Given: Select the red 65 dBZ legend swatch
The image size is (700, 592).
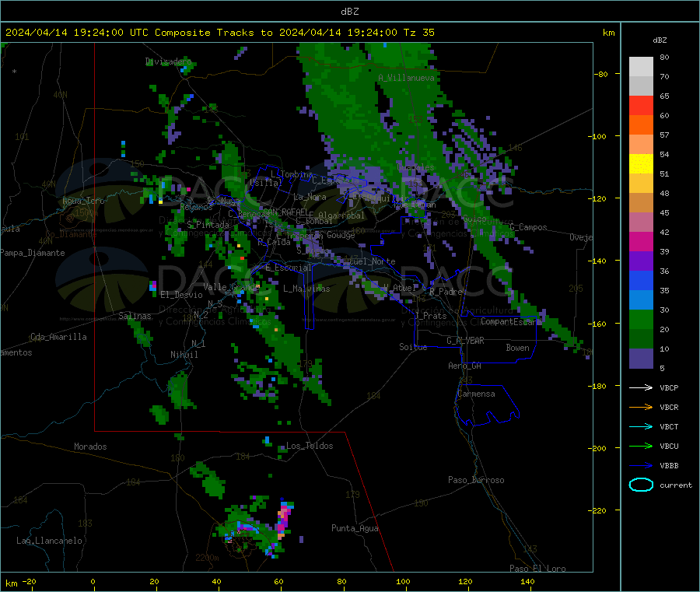Looking at the screenshot, I should [x=641, y=105].
